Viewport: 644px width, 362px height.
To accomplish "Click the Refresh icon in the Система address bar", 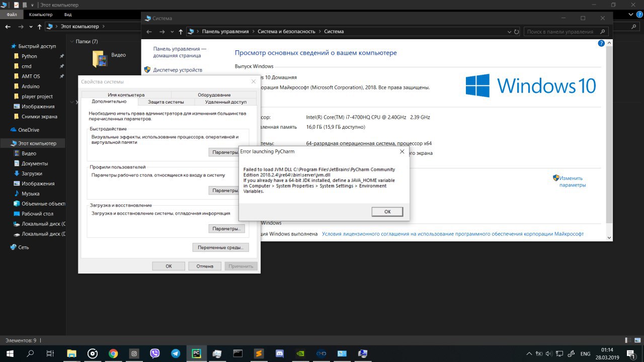I will [516, 32].
